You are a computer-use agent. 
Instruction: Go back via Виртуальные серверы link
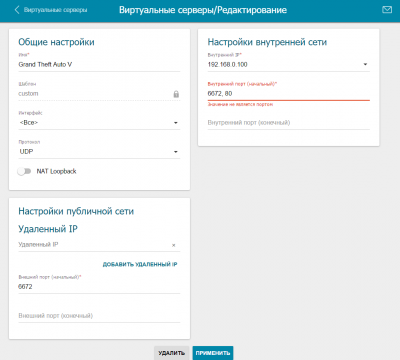(55, 10)
